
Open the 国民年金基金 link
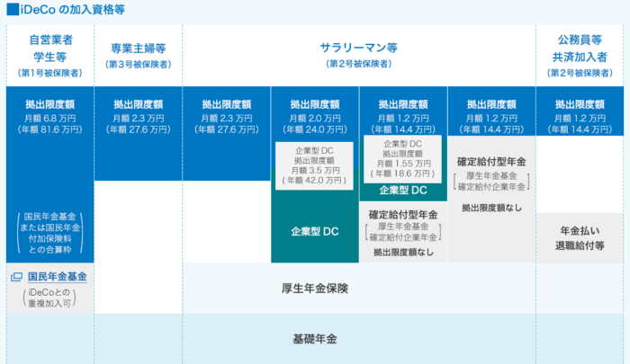(57, 277)
